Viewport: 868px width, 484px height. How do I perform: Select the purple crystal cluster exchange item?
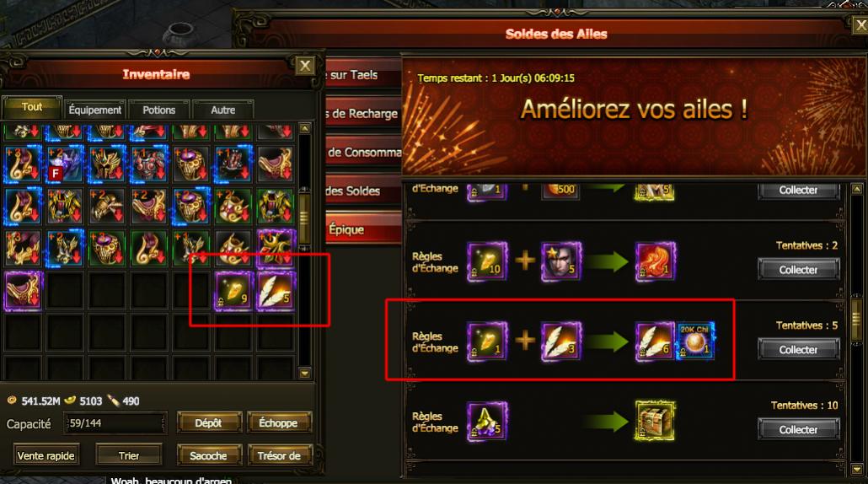486,421
